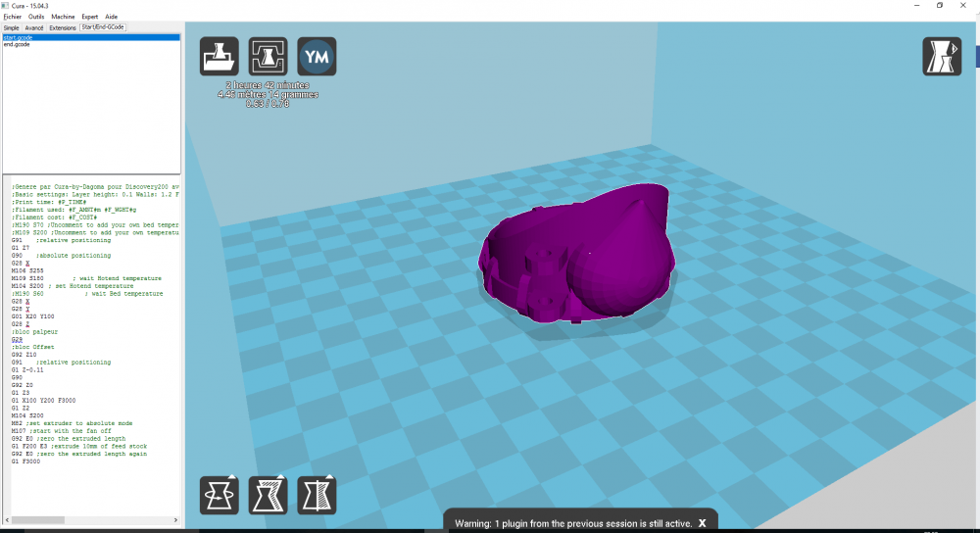980x533 pixels.
Task: Select the Rotate tool icon
Action: [x=219, y=495]
